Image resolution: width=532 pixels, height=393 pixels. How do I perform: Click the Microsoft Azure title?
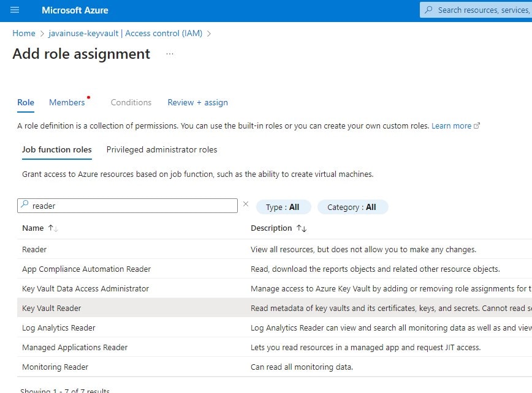75,10
